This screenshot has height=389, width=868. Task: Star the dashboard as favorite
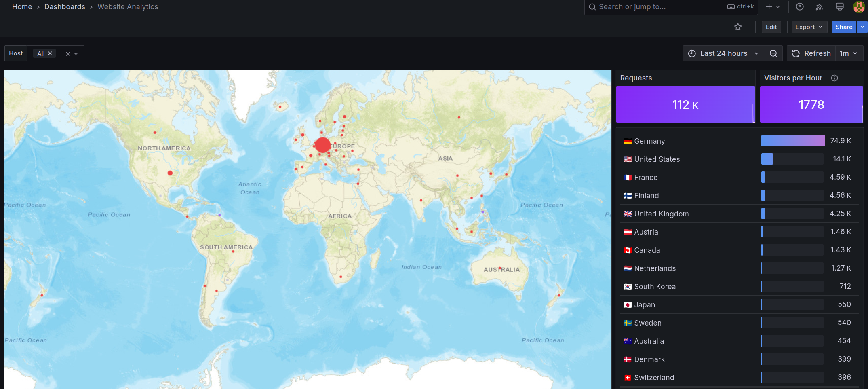click(738, 27)
